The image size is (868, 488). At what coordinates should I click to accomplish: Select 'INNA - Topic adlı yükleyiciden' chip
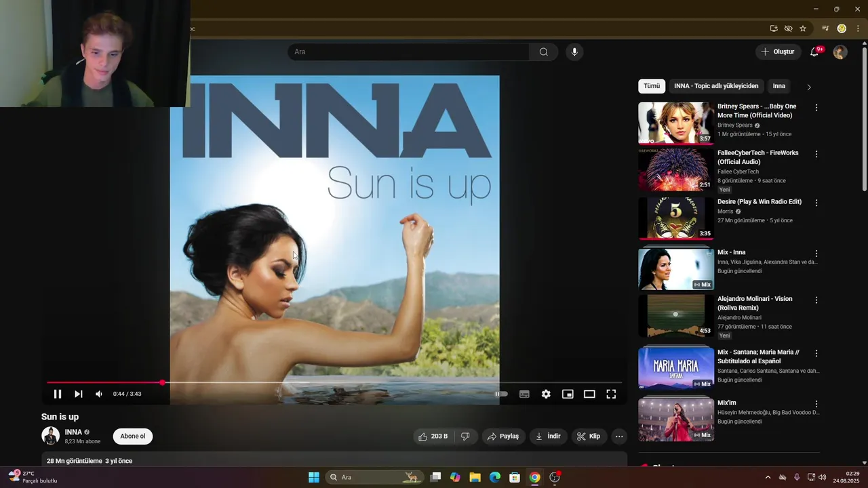716,86
